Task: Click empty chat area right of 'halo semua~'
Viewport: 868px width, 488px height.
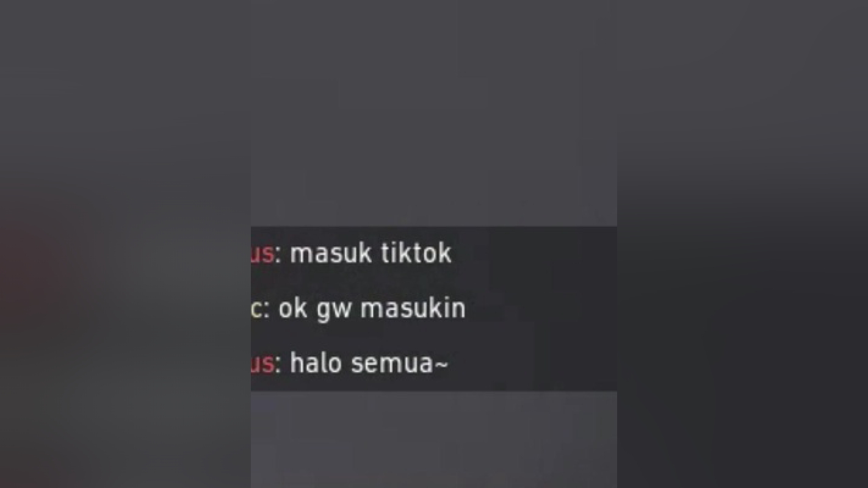Action: pyautogui.click(x=532, y=364)
